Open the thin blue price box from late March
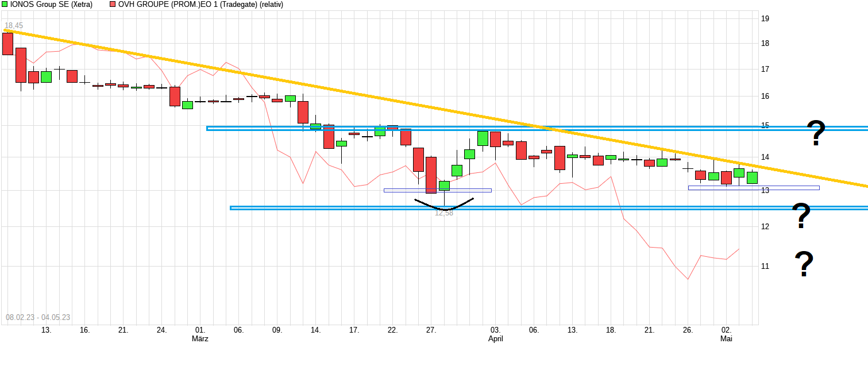Screen dimensions: 868x374 tap(437, 190)
